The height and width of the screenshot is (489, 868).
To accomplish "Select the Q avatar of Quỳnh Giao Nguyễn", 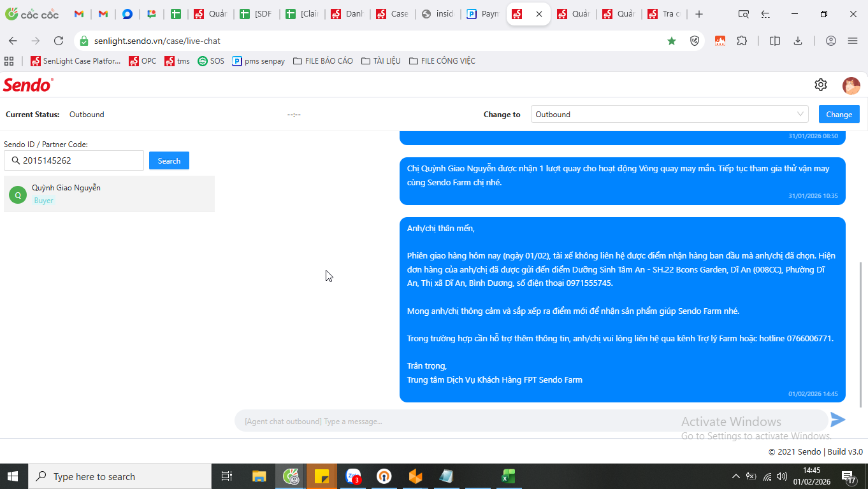I will click(x=18, y=195).
